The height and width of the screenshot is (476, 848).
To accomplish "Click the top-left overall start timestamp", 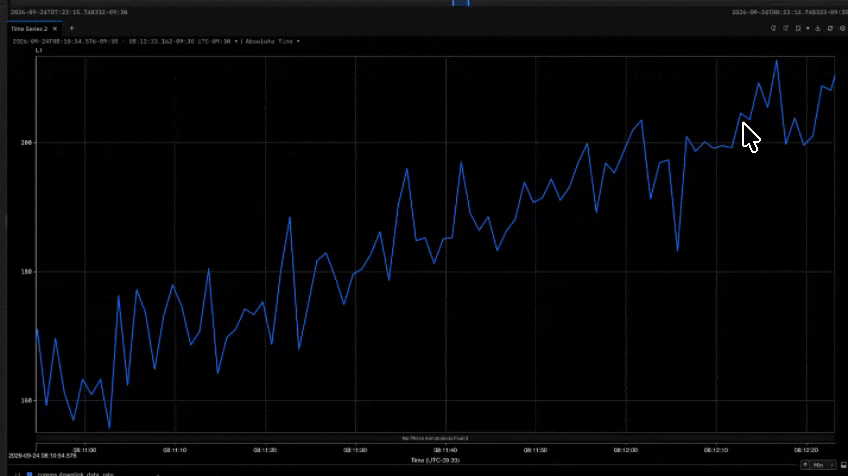I will coord(69,12).
